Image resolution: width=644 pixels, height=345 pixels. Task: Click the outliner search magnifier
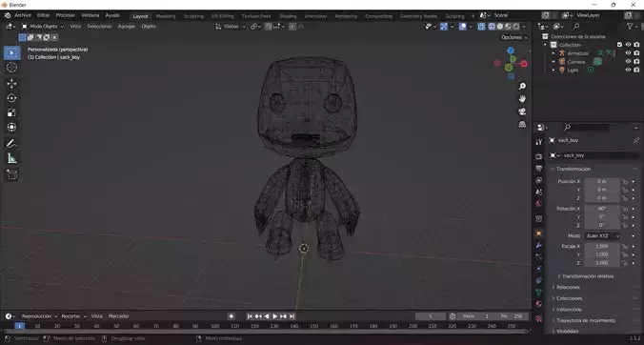click(x=575, y=27)
